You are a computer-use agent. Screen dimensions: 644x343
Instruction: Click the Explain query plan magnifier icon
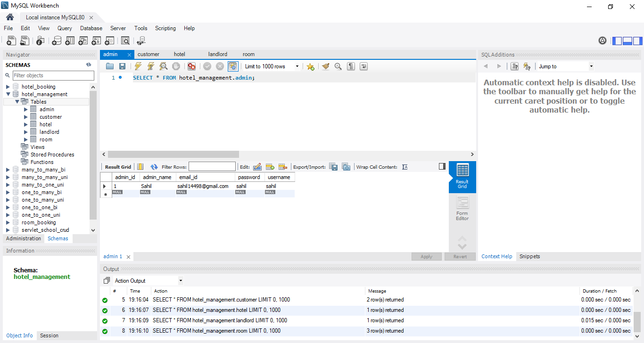[x=163, y=66]
